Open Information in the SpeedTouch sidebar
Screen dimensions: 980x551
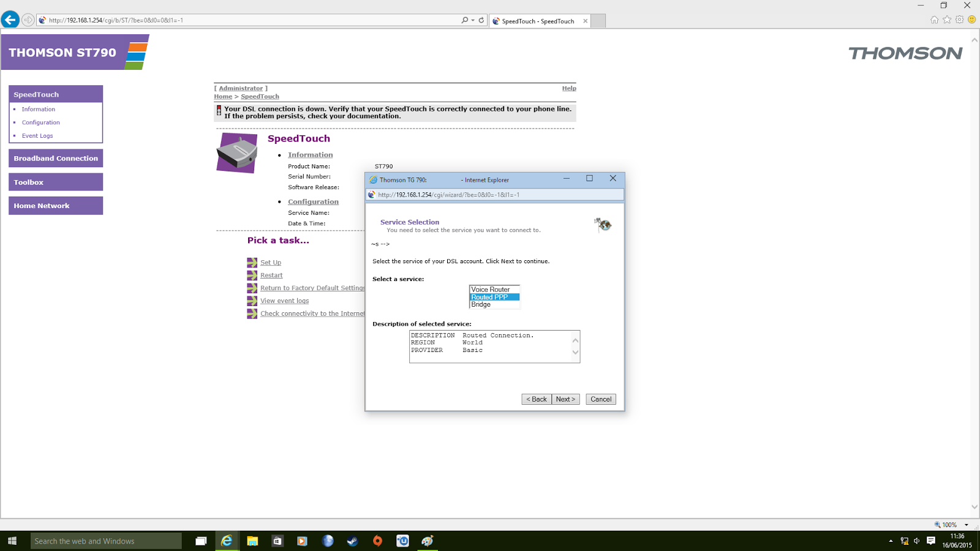point(39,109)
